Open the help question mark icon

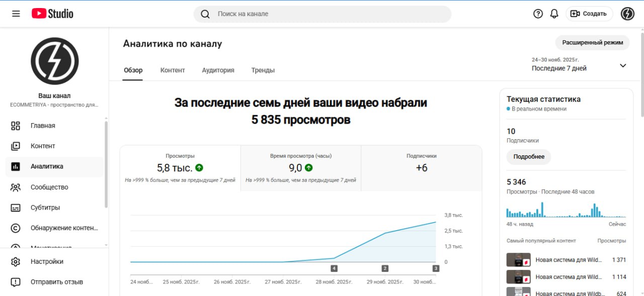538,14
